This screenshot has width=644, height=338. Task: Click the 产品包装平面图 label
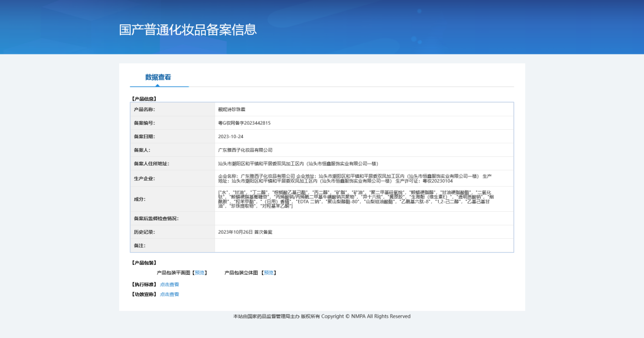tap(174, 273)
